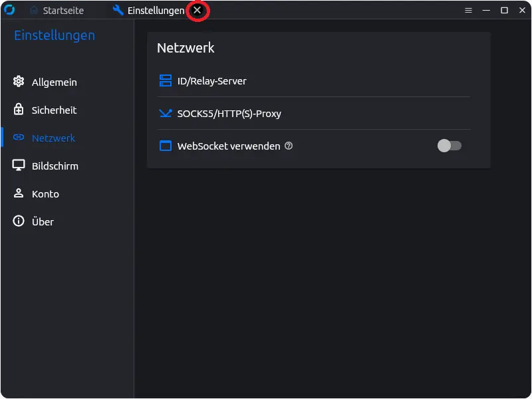This screenshot has height=399, width=532.
Task: Minimize the RustDesk window
Action: pyautogui.click(x=486, y=11)
